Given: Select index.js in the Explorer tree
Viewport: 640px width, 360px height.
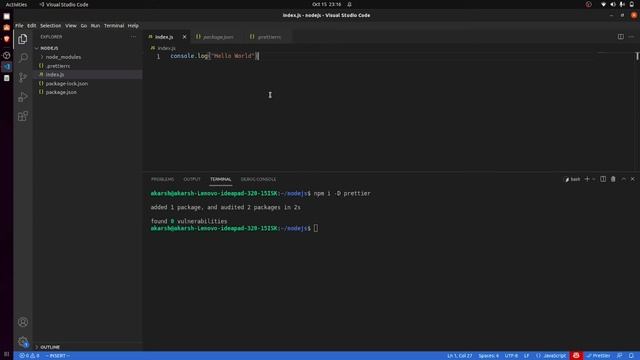Looking at the screenshot, I should [x=55, y=75].
